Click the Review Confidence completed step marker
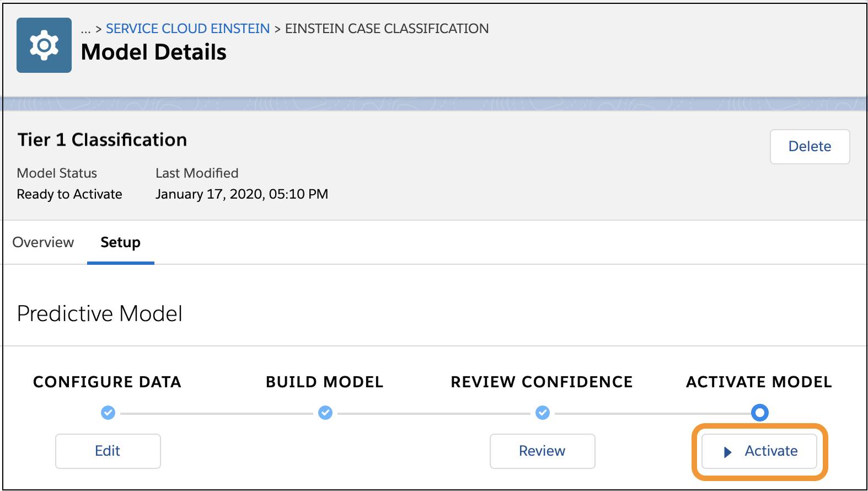 tap(543, 413)
